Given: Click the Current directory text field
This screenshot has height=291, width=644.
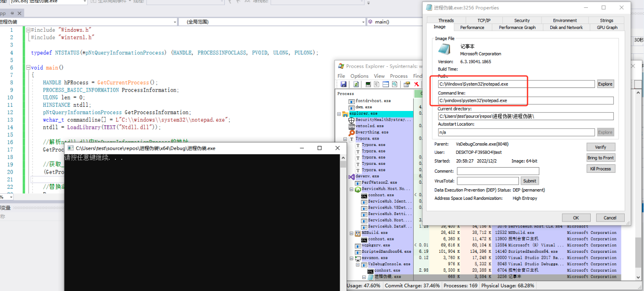Looking at the screenshot, I should [x=525, y=116].
